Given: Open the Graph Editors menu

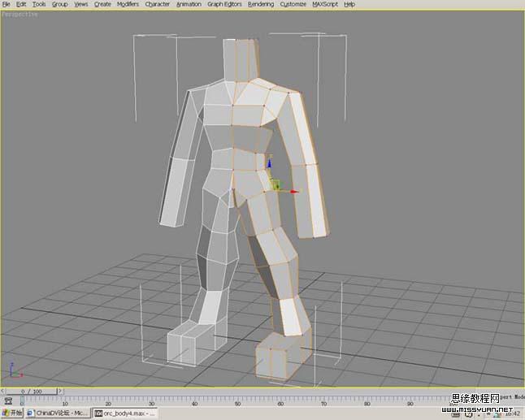Looking at the screenshot, I should tap(224, 4).
